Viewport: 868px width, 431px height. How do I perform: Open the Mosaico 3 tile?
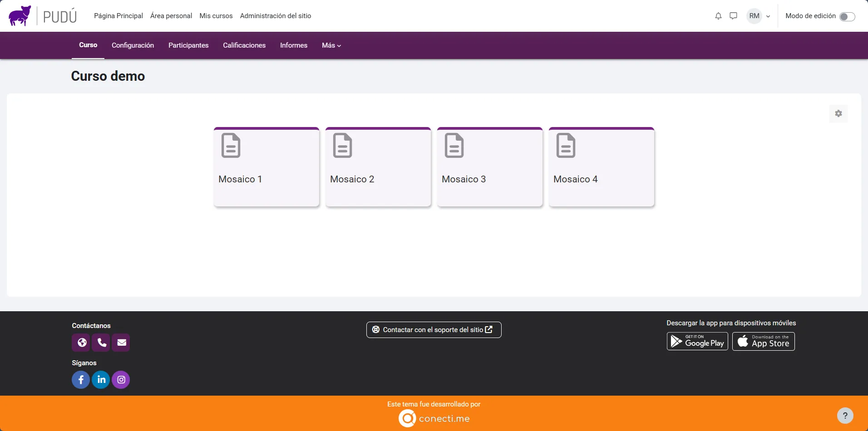pos(490,167)
